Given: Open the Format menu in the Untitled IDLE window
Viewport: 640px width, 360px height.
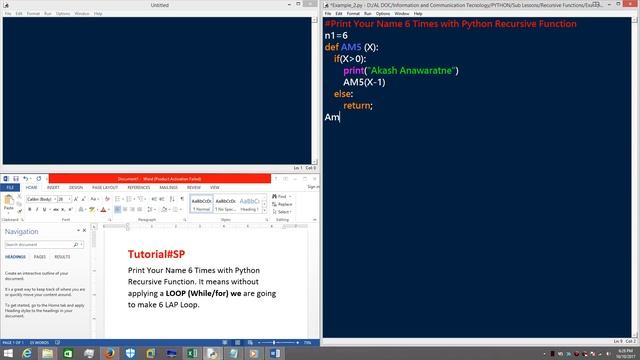Looking at the screenshot, I should click(x=33, y=13).
